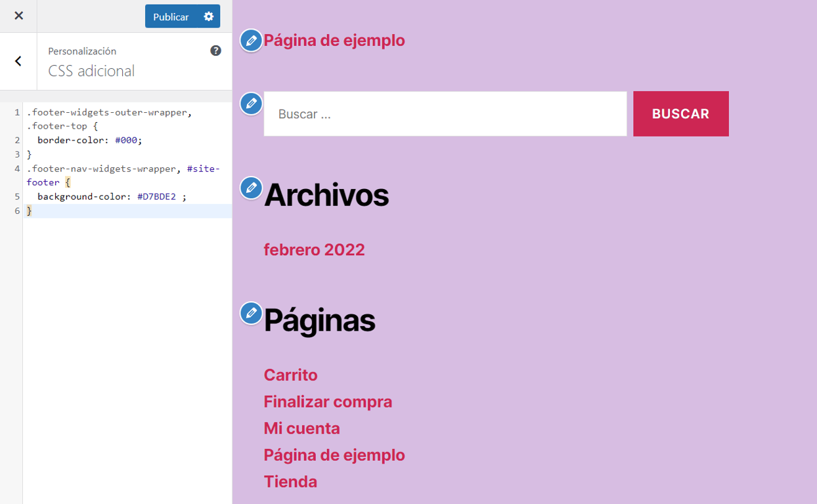Go back with the customizer arrow
This screenshot has width=817, height=504.
pyautogui.click(x=18, y=61)
